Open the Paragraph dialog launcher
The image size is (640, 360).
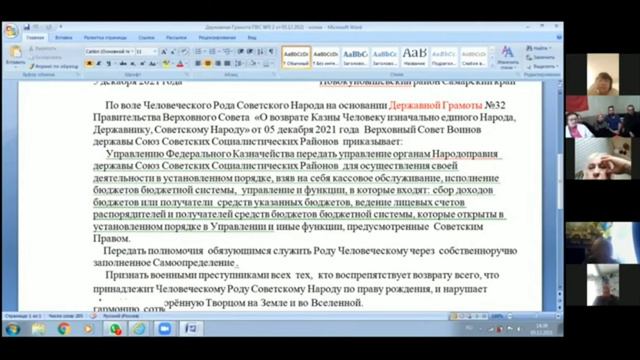point(274,75)
